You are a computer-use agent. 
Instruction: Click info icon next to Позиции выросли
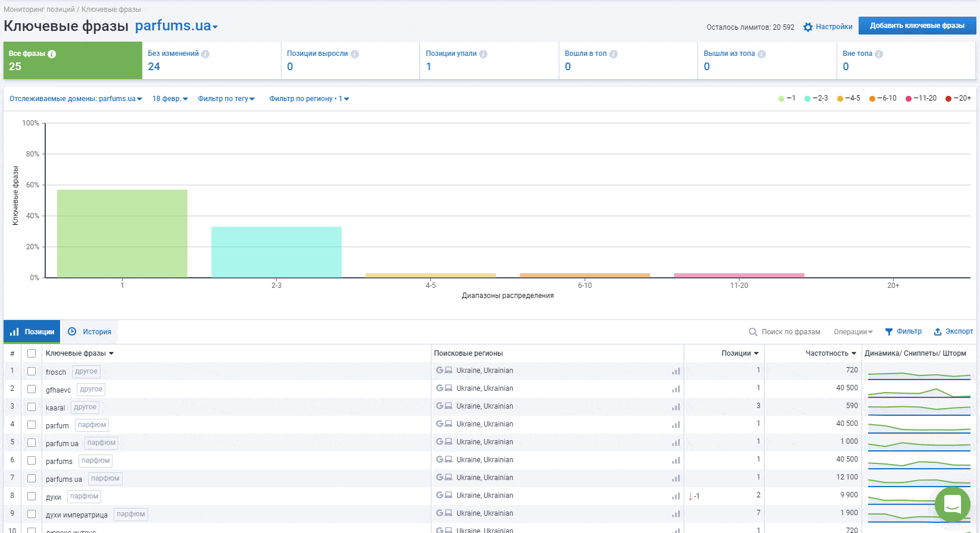tap(355, 54)
